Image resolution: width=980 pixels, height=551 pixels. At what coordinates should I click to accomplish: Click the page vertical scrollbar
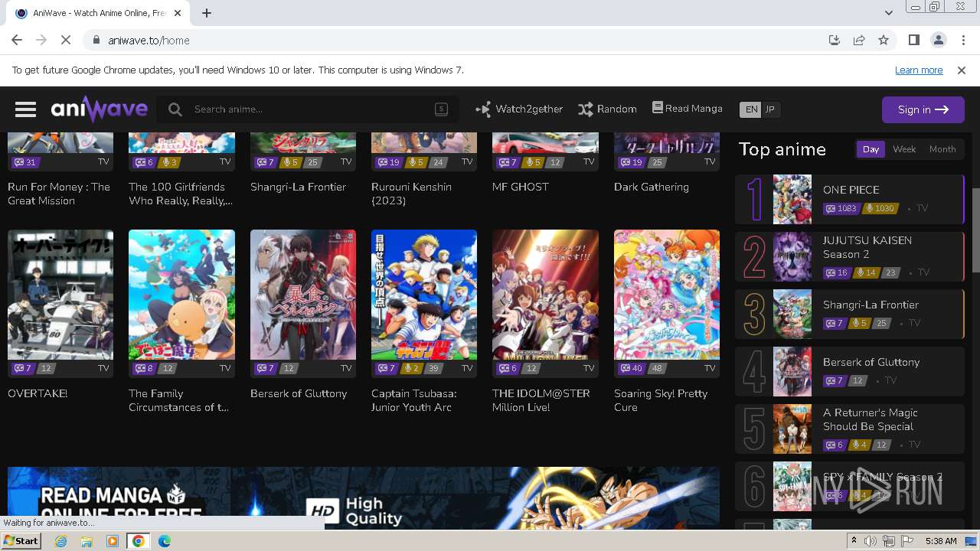(x=975, y=230)
